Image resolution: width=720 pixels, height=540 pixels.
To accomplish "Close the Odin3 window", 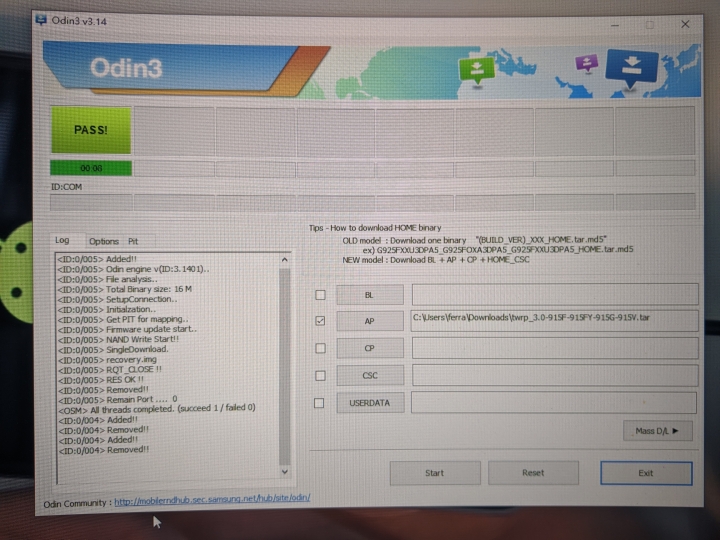I will pos(685,24).
